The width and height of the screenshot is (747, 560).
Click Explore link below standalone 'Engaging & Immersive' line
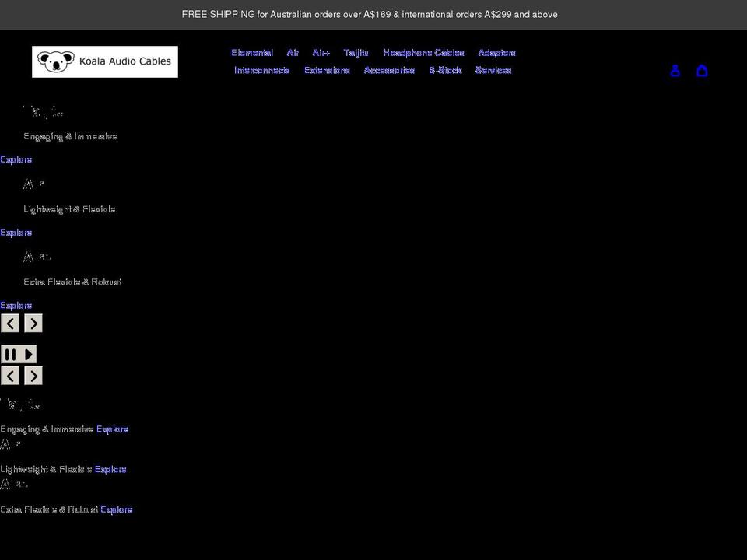coord(16,159)
